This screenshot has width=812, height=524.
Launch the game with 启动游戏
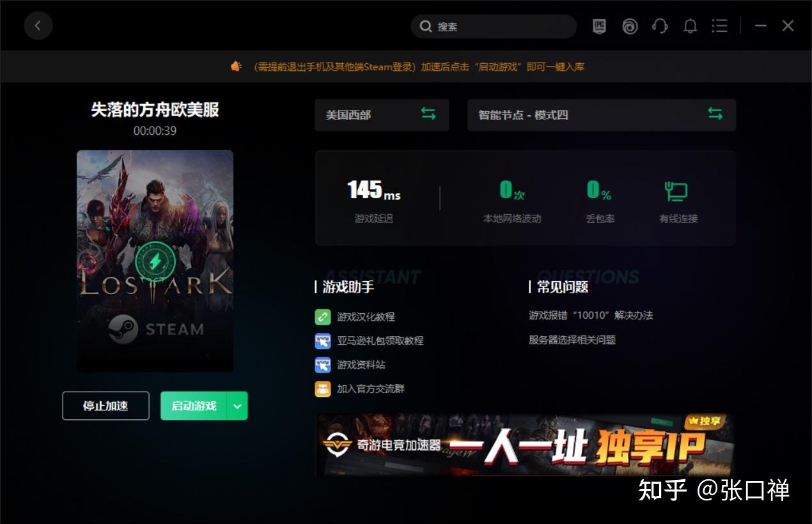point(194,406)
